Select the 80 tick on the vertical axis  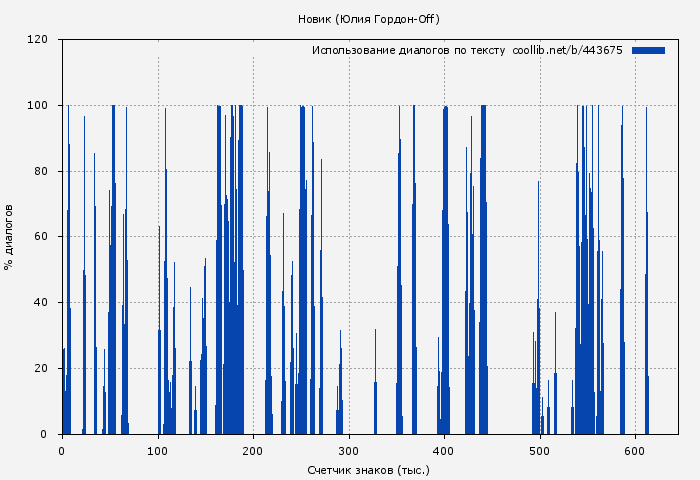pos(41,171)
